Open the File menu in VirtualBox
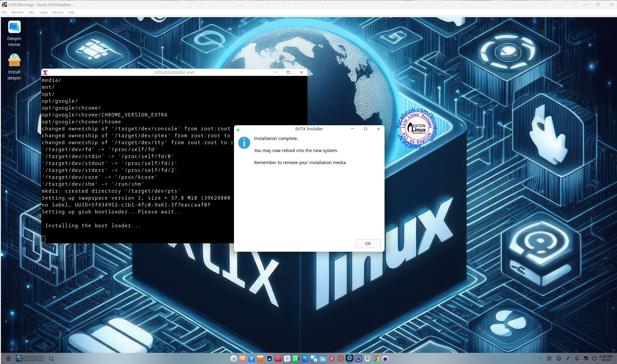The image size is (617, 364). tap(4, 12)
